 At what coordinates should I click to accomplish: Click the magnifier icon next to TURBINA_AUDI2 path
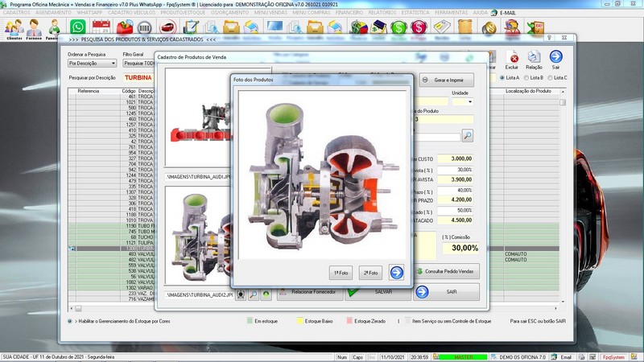tap(254, 294)
